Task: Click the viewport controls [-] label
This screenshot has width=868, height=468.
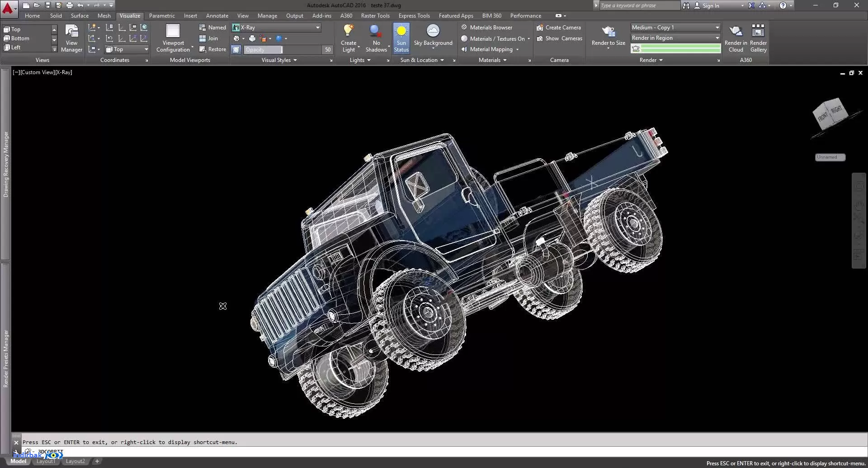Action: (16, 72)
